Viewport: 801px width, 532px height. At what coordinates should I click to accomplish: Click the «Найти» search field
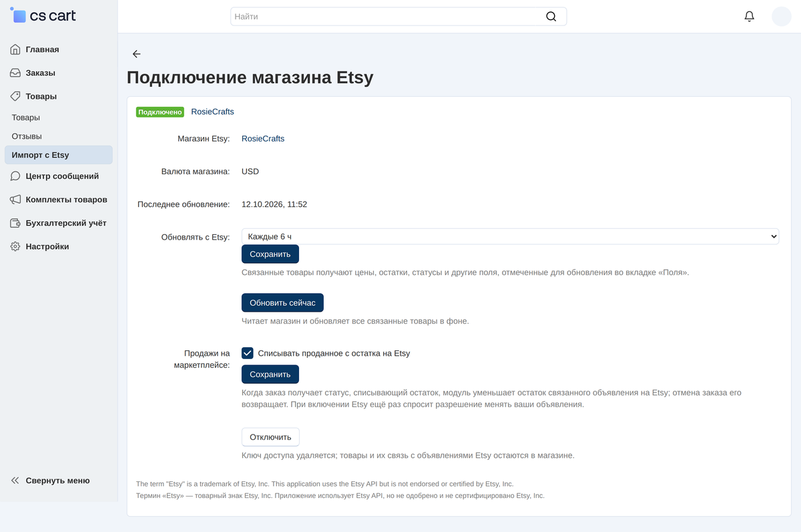[398, 17]
